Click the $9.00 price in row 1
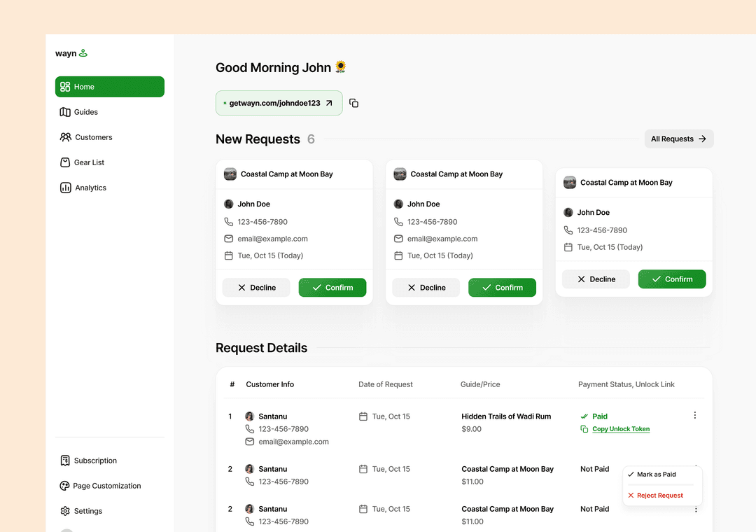The height and width of the screenshot is (532, 756). tap(472, 429)
